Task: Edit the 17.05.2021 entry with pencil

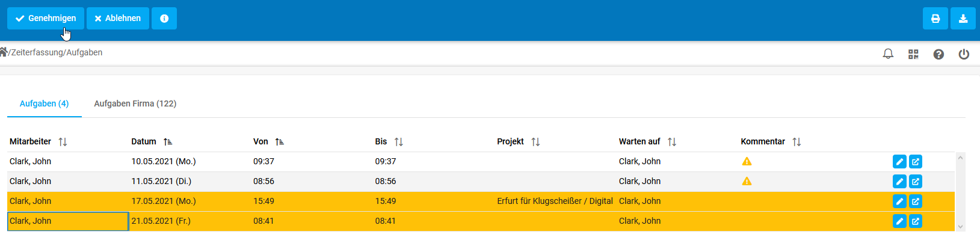Action: tap(899, 202)
